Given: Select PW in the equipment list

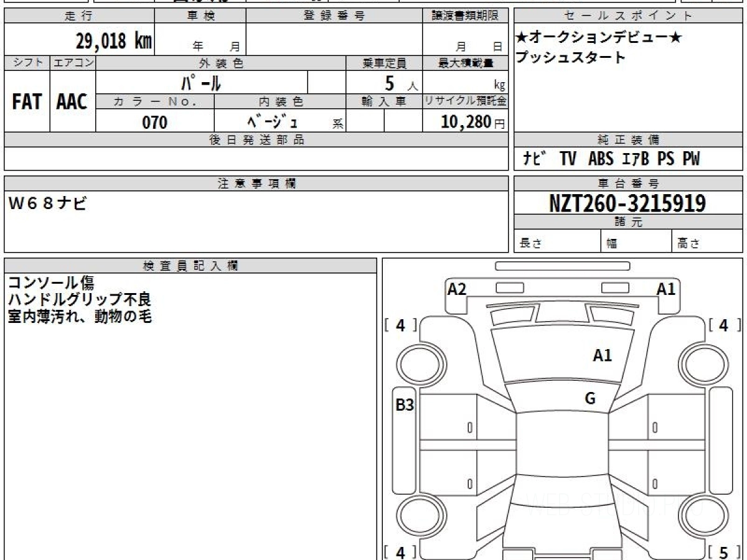Looking at the screenshot, I should coord(690,159).
